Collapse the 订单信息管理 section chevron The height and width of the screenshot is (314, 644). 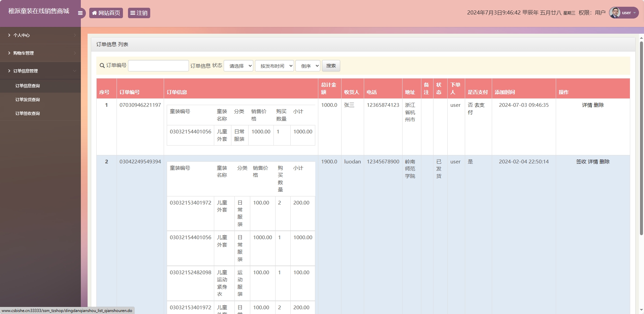tap(74, 71)
